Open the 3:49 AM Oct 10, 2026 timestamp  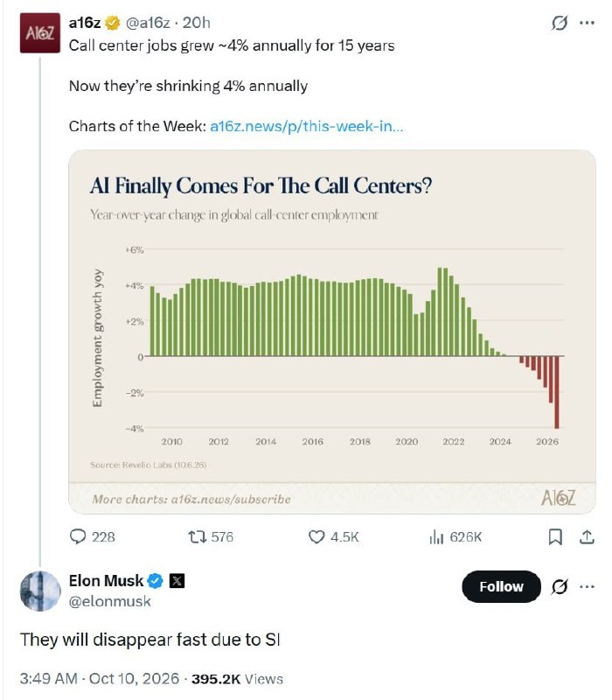pyautogui.click(x=100, y=679)
